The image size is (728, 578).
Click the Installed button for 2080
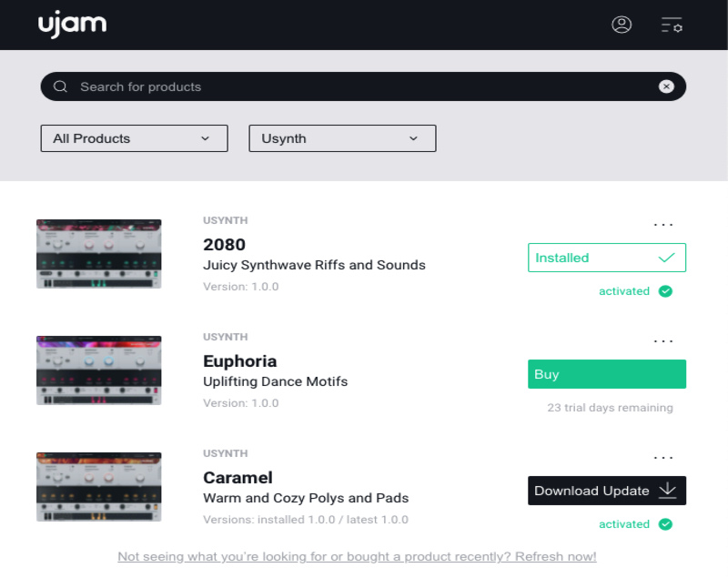click(607, 258)
